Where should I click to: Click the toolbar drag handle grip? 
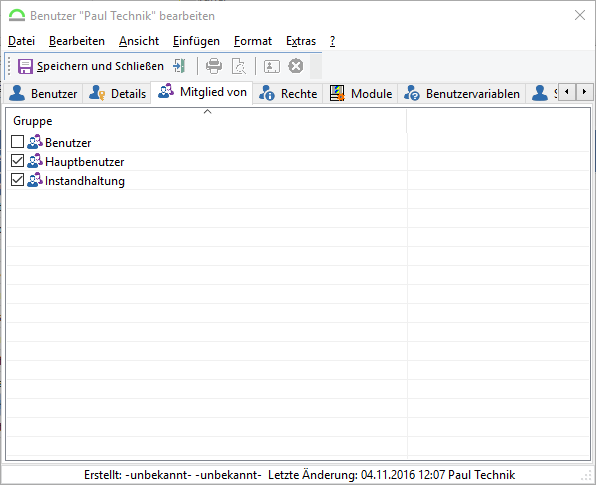[10, 66]
